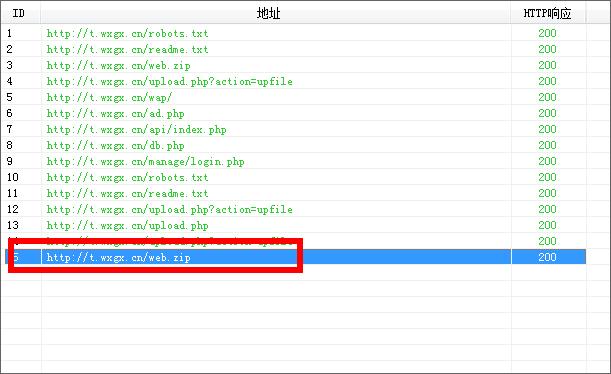Image resolution: width=611 pixels, height=374 pixels.
Task: Select upload.php?action=upfile URL in row 12
Action: [170, 209]
